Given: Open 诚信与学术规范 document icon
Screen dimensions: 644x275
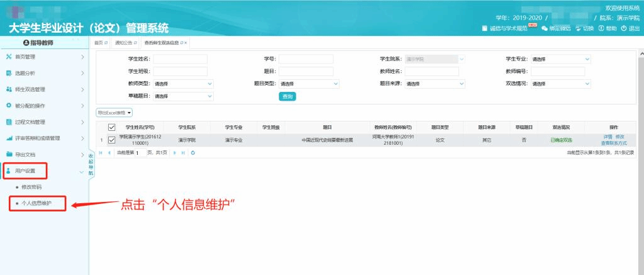Looking at the screenshot, I should [484, 28].
